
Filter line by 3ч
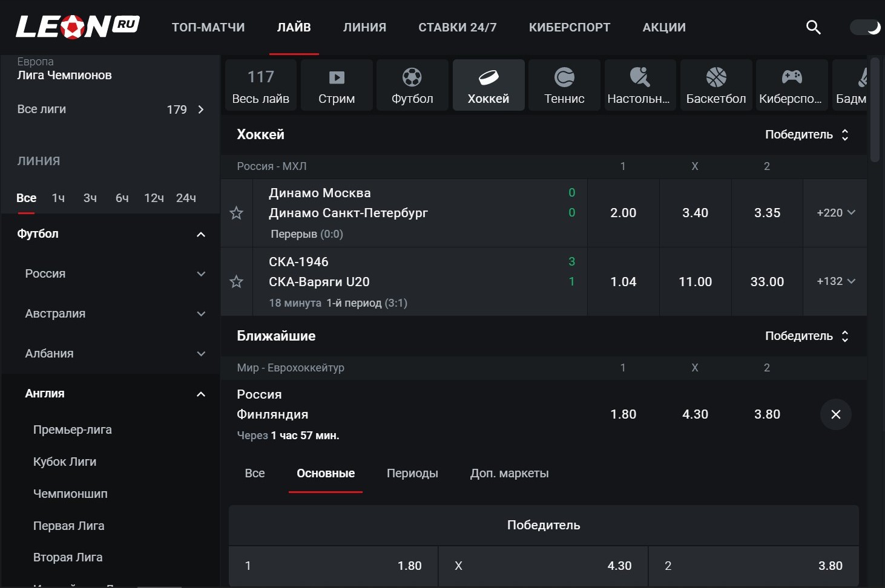[90, 198]
